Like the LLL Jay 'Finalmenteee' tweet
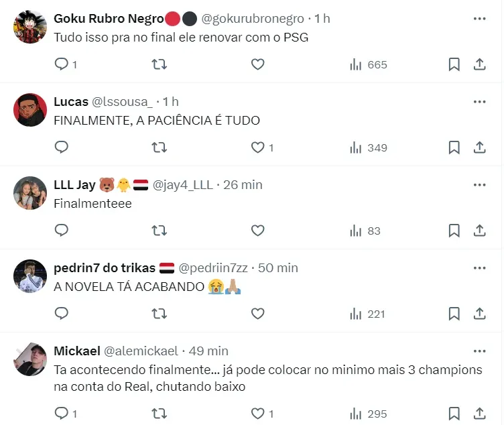504x425 pixels. point(258,231)
